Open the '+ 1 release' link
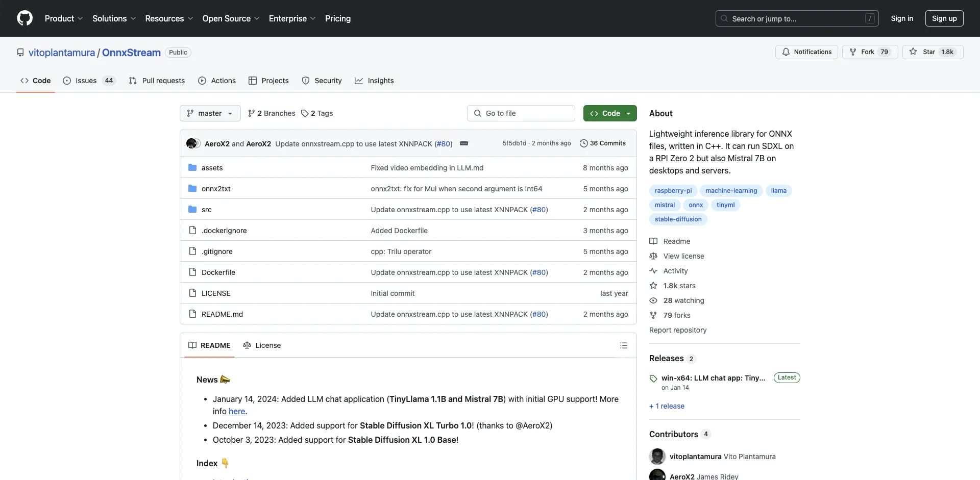The height and width of the screenshot is (480, 980). click(x=667, y=406)
